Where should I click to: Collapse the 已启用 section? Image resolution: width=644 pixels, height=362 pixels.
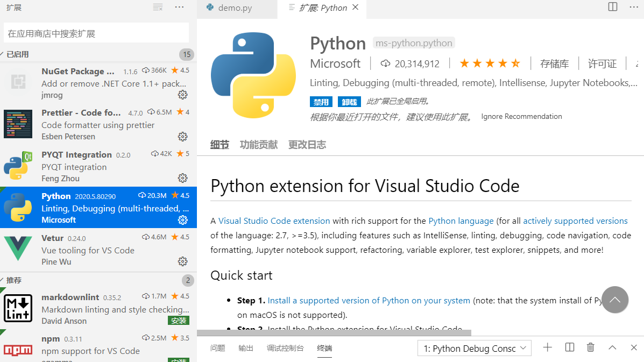[17, 54]
